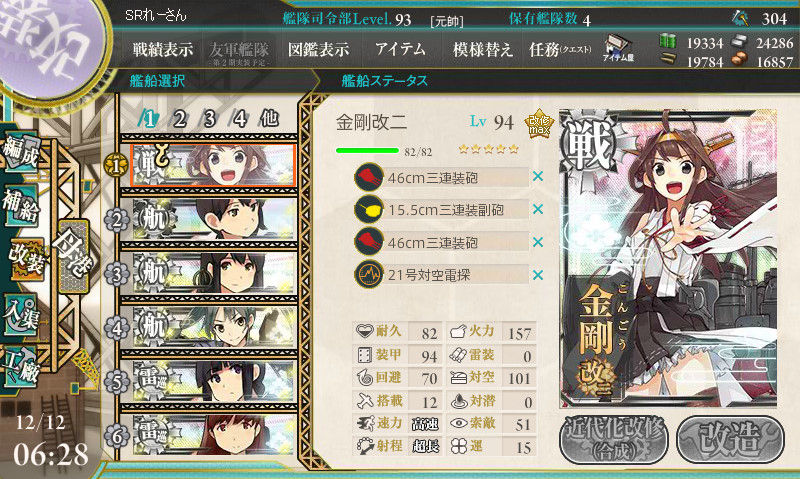Image resolution: width=800 pixels, height=479 pixels.
Task: Click the 母港 home port round button
Action: click(73, 256)
